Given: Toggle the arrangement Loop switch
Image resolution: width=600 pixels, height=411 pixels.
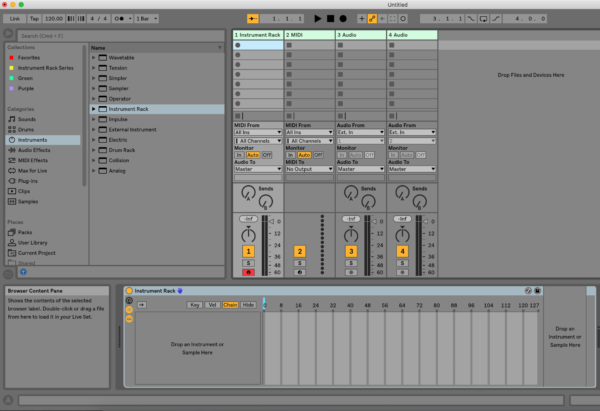Looking at the screenshot, I should pyautogui.click(x=483, y=18).
